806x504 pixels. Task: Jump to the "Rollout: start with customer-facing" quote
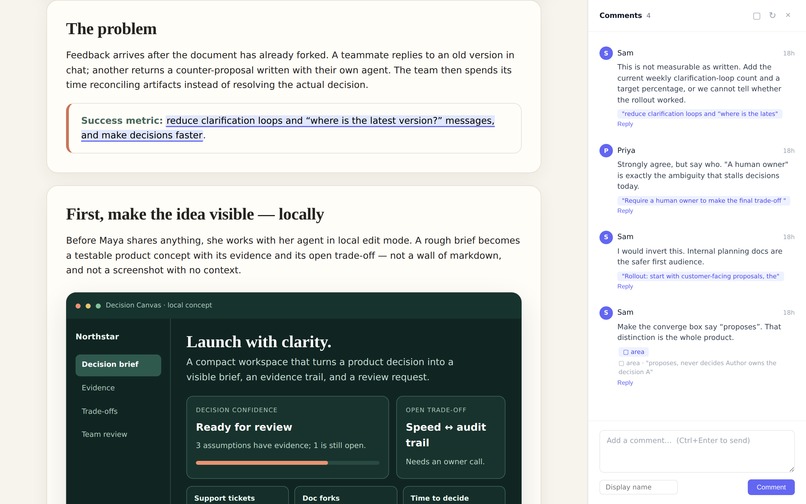coord(700,276)
